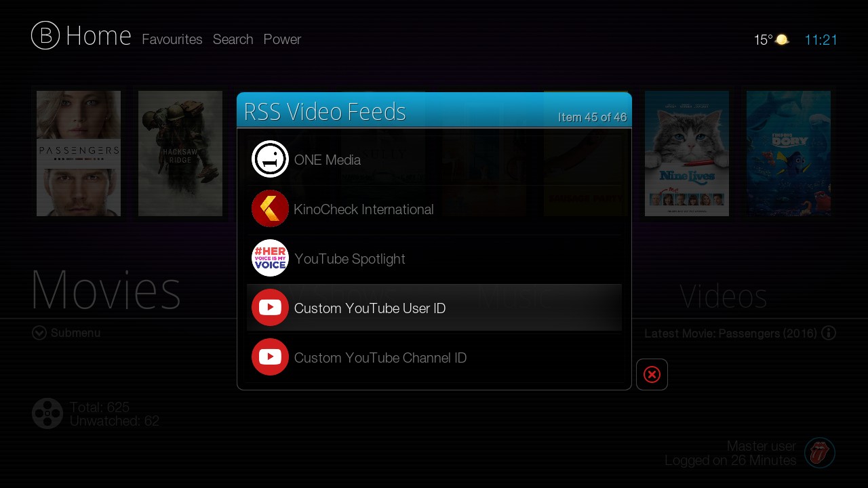Click the Custom YouTube Channel ID icon

(x=270, y=357)
